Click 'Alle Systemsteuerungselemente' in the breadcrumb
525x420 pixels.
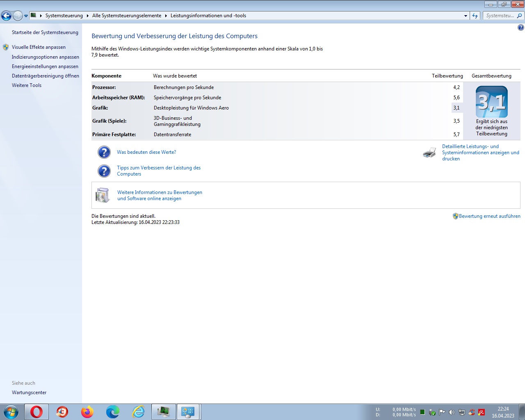coord(127,16)
